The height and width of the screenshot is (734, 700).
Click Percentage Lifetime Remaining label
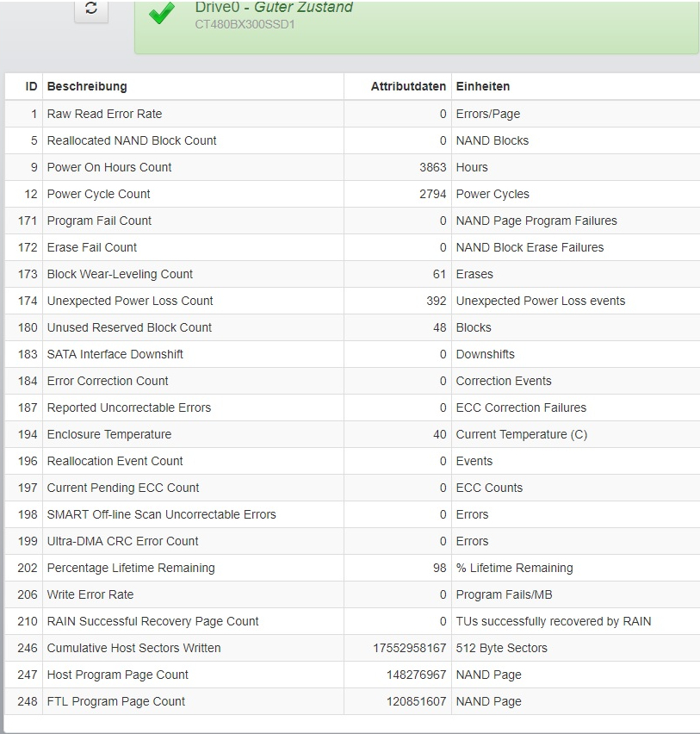tap(131, 568)
